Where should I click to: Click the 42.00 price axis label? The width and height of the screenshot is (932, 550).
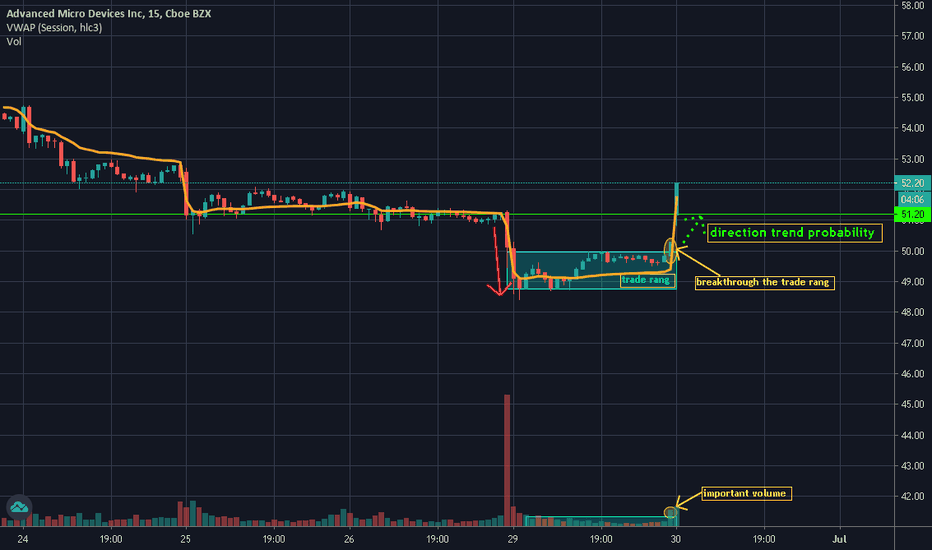[912, 496]
